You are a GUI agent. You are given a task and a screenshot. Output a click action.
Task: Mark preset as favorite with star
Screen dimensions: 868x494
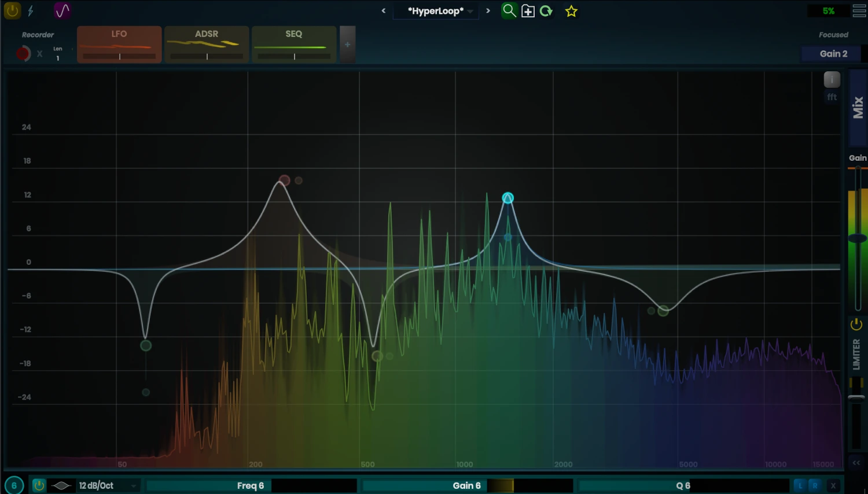click(x=571, y=11)
